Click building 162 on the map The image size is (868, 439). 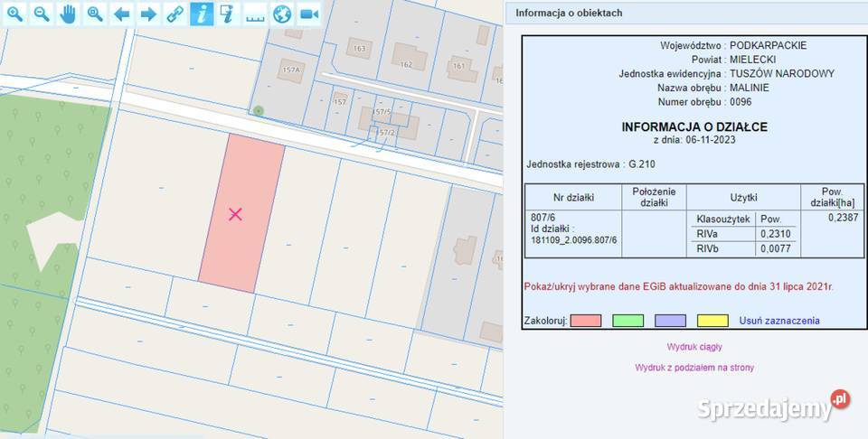409,56
